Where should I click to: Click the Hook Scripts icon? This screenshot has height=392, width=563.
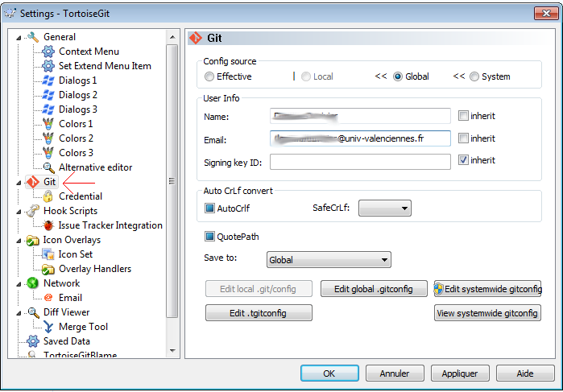tap(33, 211)
